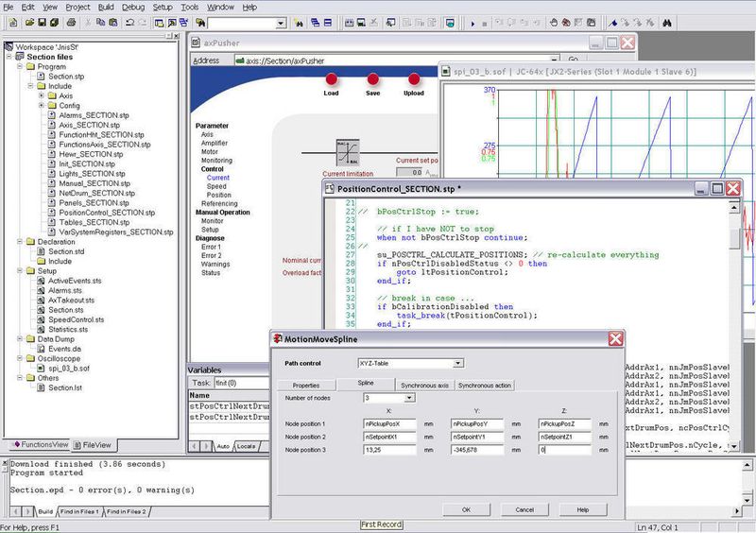
Task: Click the Node position 3 X field
Action: click(x=389, y=450)
